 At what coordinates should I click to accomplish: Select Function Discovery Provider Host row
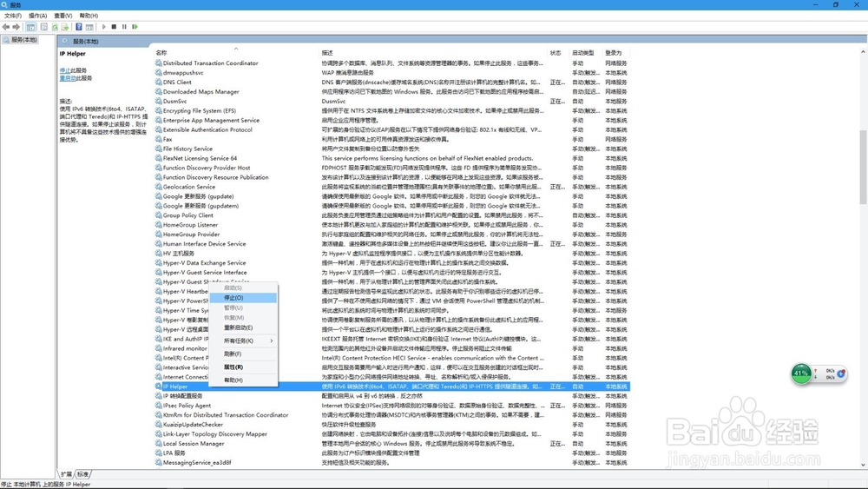pyautogui.click(x=392, y=168)
